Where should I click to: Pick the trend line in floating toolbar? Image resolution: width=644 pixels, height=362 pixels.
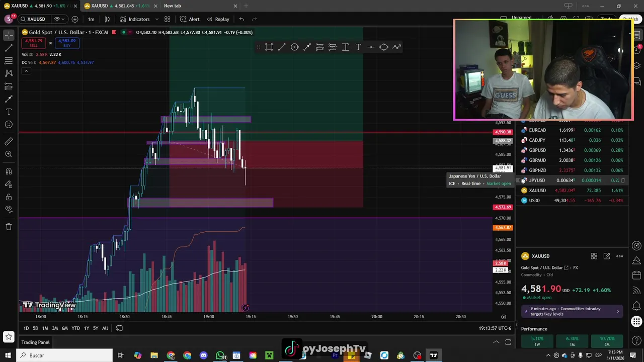point(282,47)
